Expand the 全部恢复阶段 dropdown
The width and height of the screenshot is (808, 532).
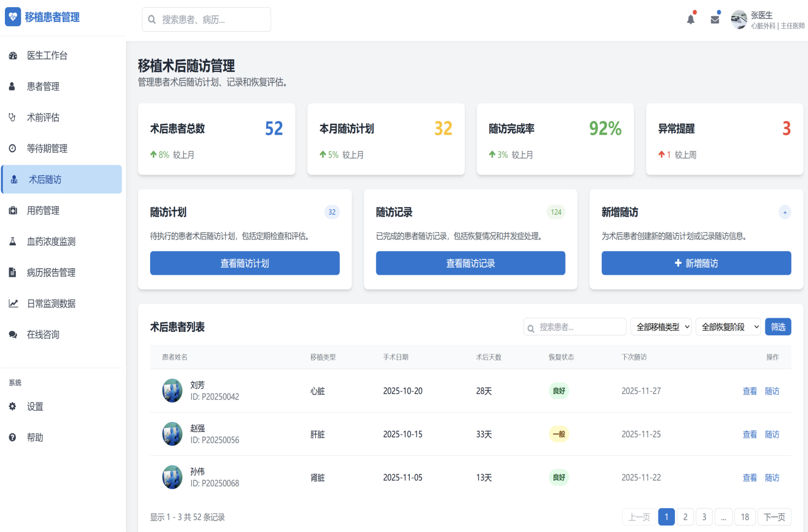728,327
